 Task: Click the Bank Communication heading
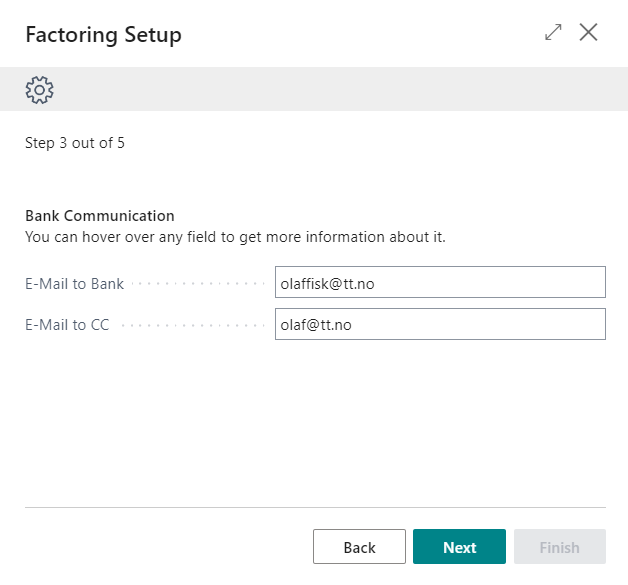click(99, 216)
